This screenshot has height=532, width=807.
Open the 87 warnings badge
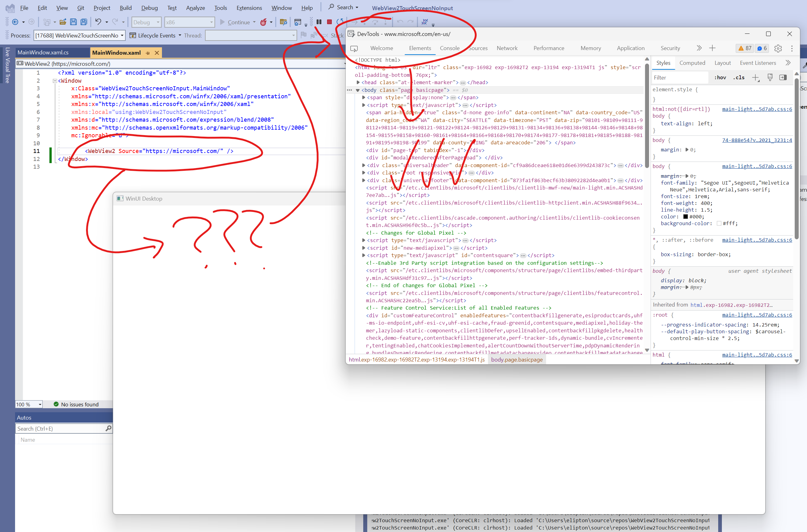[x=745, y=48]
